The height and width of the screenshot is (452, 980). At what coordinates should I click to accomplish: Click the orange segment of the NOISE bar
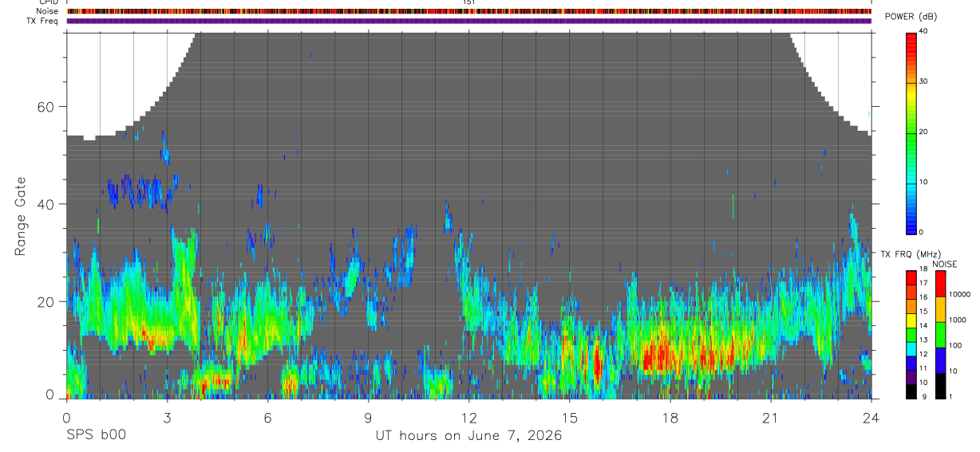coord(940,309)
